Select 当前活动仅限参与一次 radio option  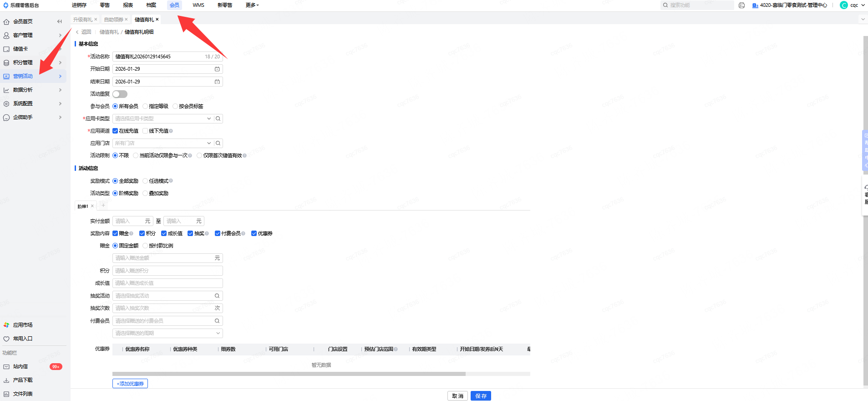pyautogui.click(x=136, y=155)
